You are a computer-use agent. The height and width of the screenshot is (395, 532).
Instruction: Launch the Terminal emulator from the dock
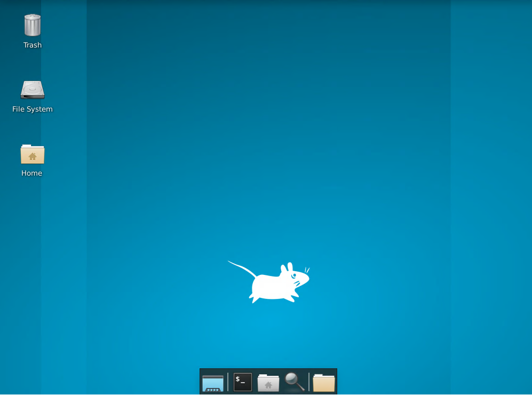pos(243,382)
